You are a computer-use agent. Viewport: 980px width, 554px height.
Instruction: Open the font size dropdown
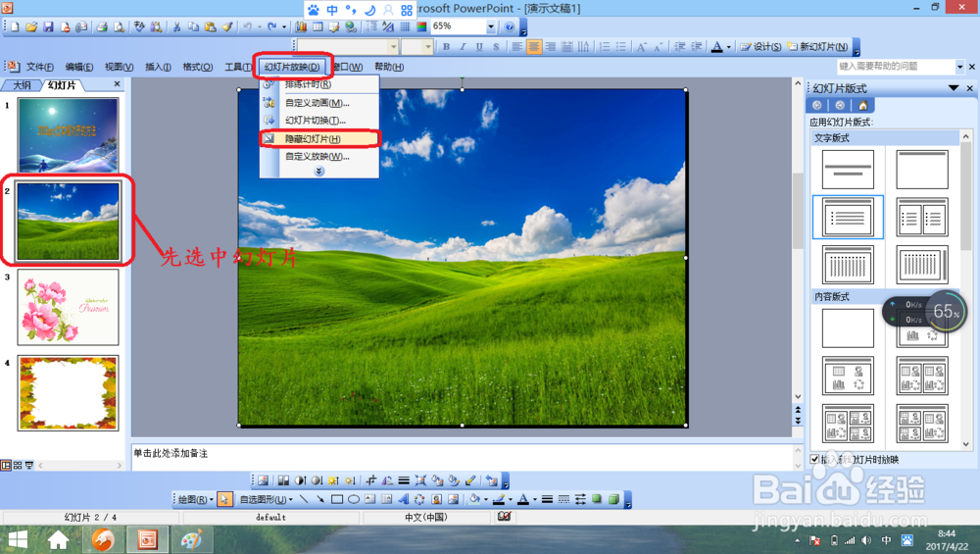coord(428,46)
